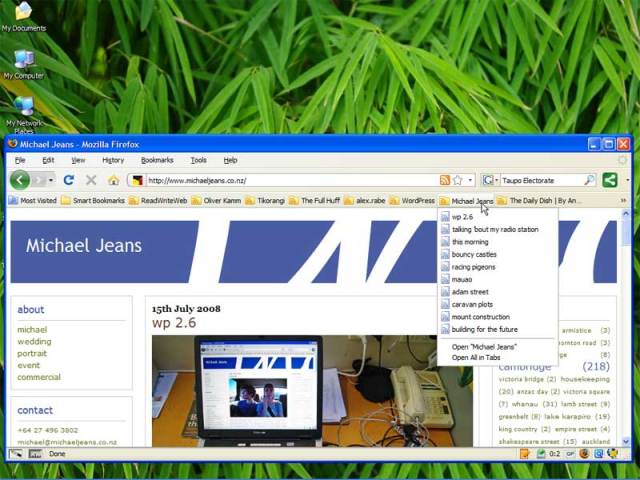Click the search magnifier icon in the search box
The width and height of the screenshot is (640, 480).
(x=589, y=180)
